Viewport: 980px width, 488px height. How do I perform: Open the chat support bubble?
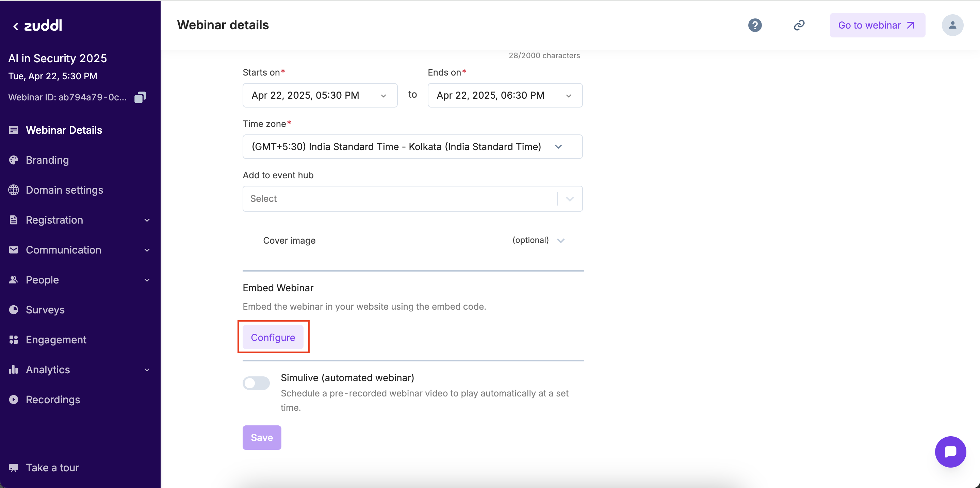950,452
